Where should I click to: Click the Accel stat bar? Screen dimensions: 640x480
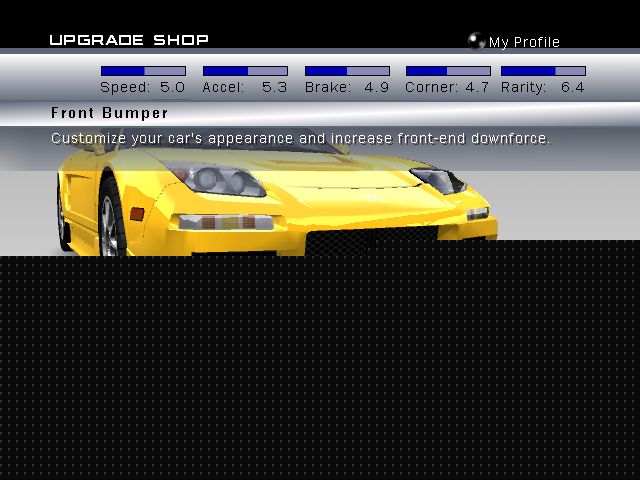(x=245, y=71)
